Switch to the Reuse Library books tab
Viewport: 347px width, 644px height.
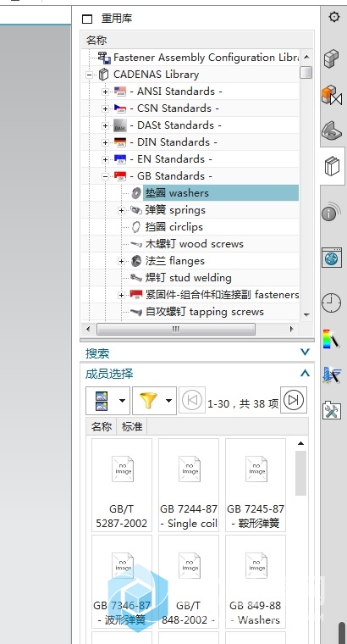tap(333, 166)
